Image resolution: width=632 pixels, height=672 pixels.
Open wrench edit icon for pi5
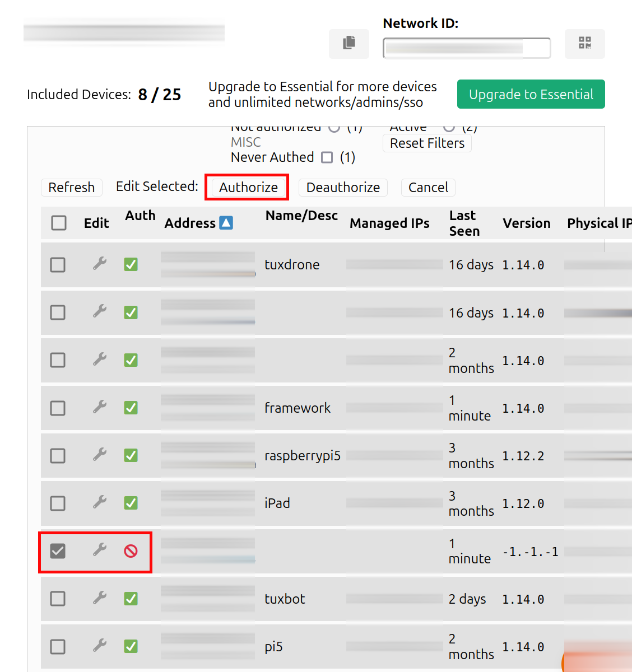coord(100,646)
